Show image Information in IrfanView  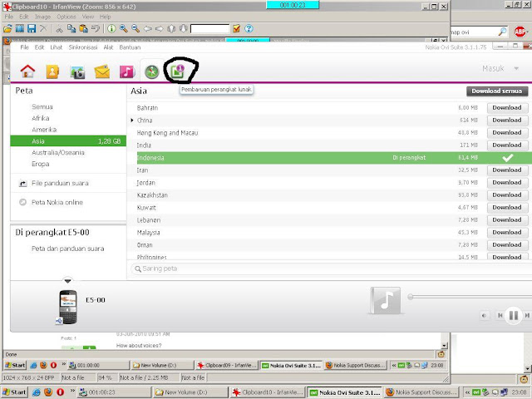point(111,28)
